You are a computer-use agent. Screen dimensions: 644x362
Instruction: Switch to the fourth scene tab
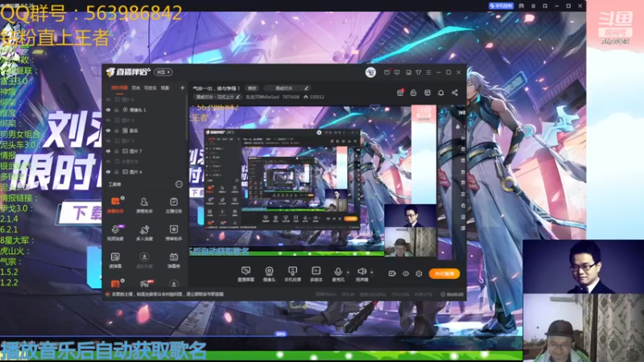click(165, 88)
